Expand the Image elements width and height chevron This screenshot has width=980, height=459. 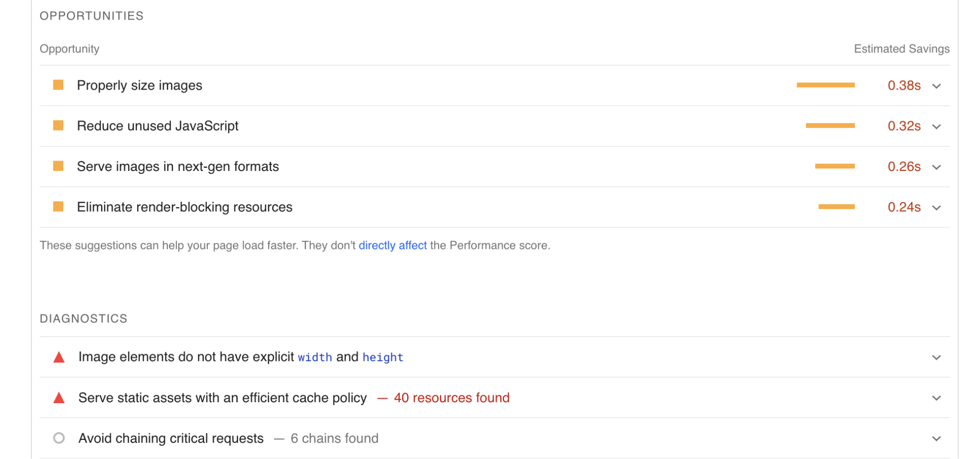936,358
